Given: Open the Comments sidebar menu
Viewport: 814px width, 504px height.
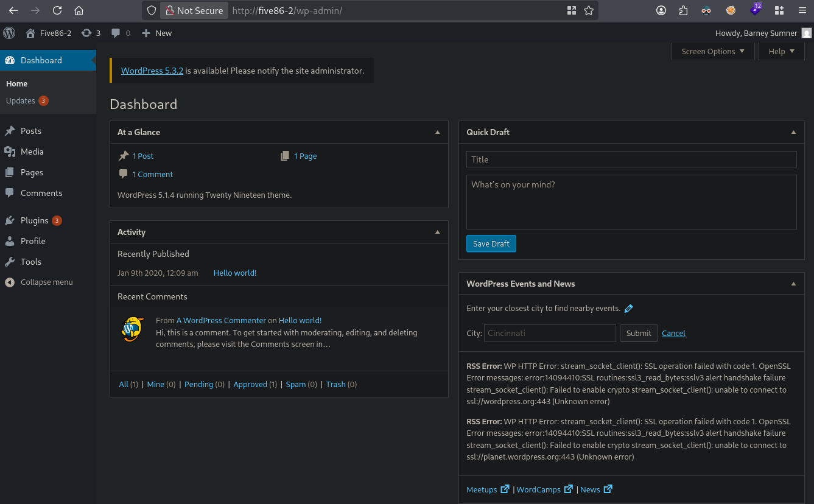Looking at the screenshot, I should (48, 193).
